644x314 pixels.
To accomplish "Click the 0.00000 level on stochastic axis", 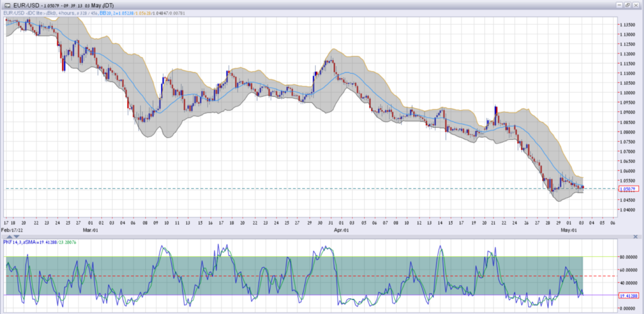I will [626, 308].
